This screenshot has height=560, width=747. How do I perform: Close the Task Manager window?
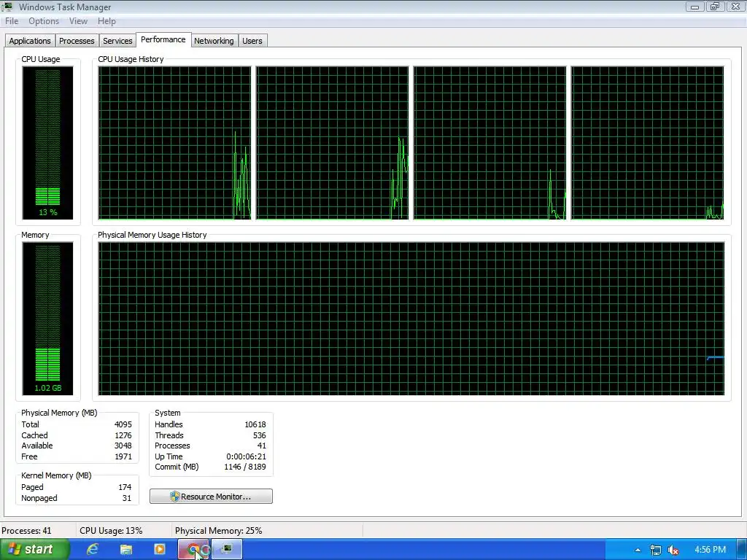click(x=735, y=7)
